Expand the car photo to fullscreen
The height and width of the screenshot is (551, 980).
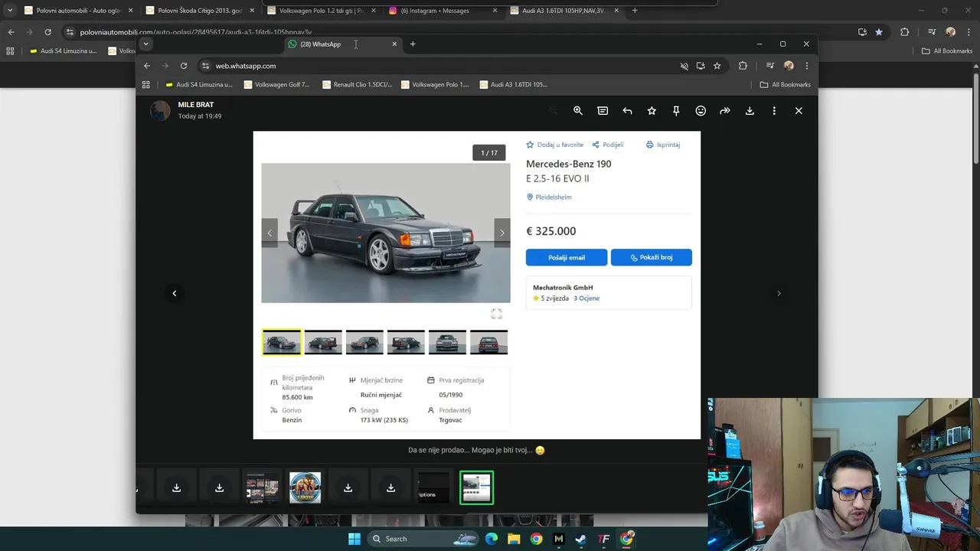(x=496, y=314)
